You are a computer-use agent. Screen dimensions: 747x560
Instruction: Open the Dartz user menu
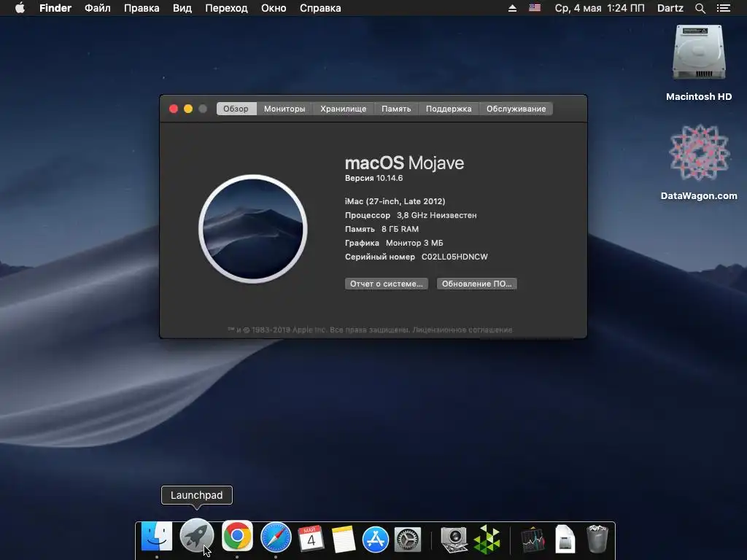click(670, 8)
